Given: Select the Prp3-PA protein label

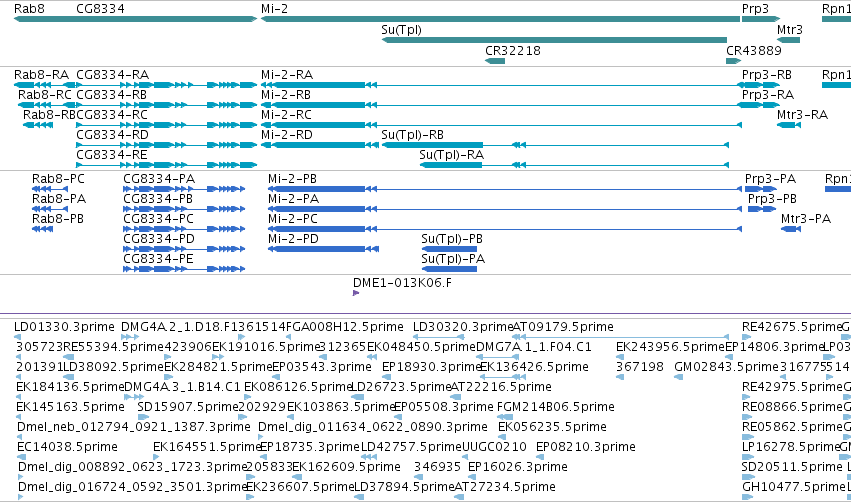Looking at the screenshot, I should pyautogui.click(x=771, y=179).
